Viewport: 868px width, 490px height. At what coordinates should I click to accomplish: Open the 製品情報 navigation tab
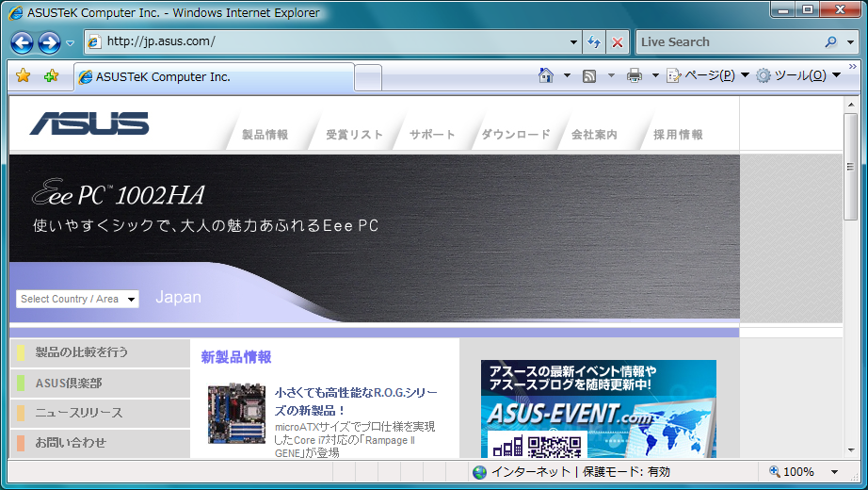(x=265, y=135)
